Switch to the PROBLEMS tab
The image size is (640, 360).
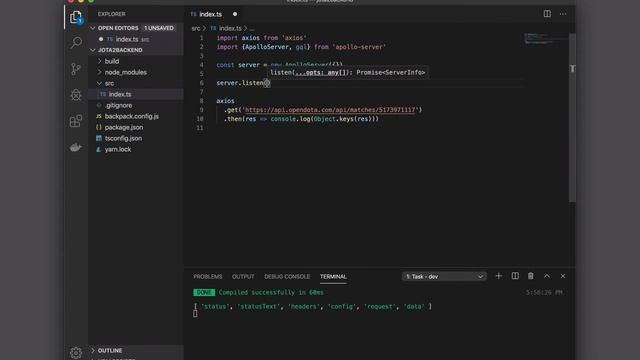point(208,277)
